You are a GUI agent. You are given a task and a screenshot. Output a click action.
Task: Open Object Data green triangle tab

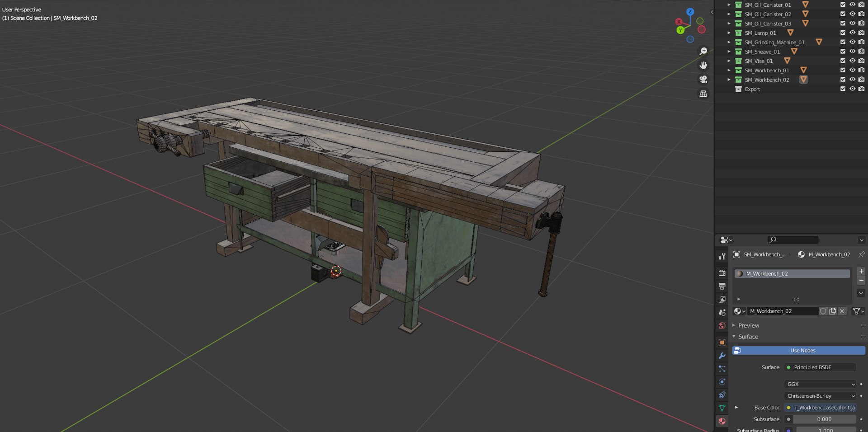coord(722,408)
